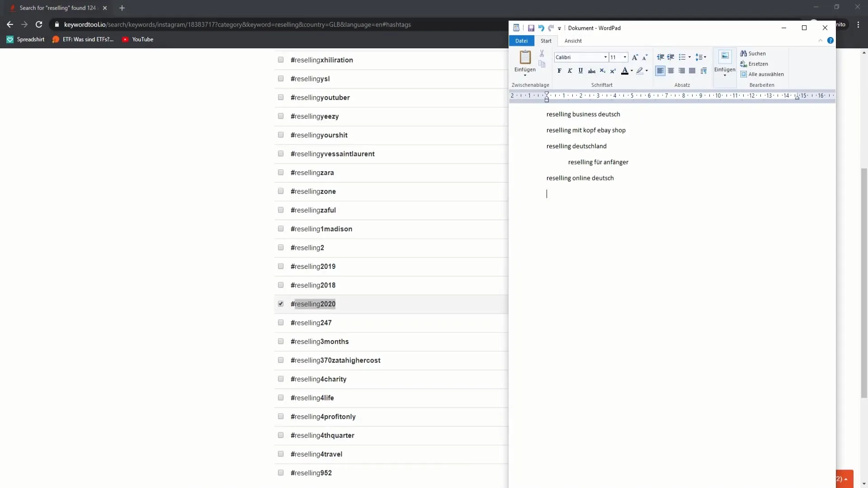Expand the insert picture options arrow
Image resolution: width=868 pixels, height=488 pixels.
[725, 75]
